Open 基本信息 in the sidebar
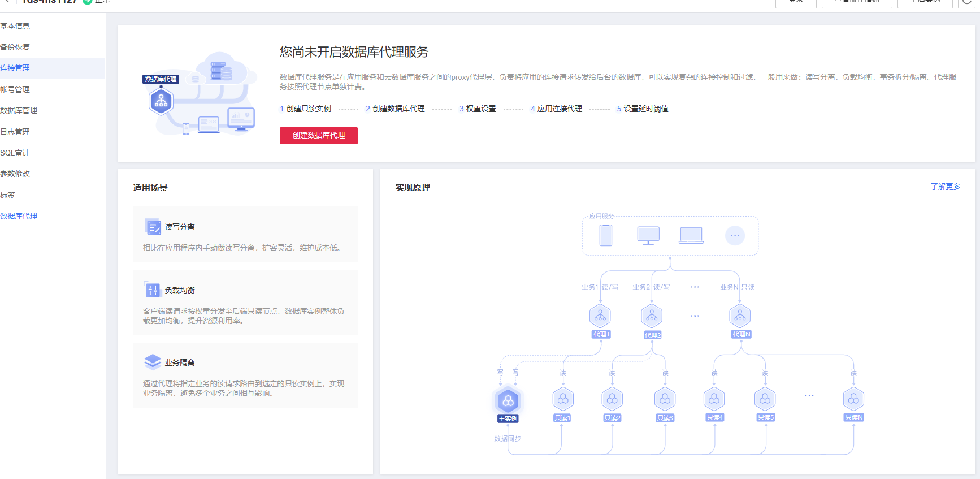The width and height of the screenshot is (980, 479). coord(15,26)
